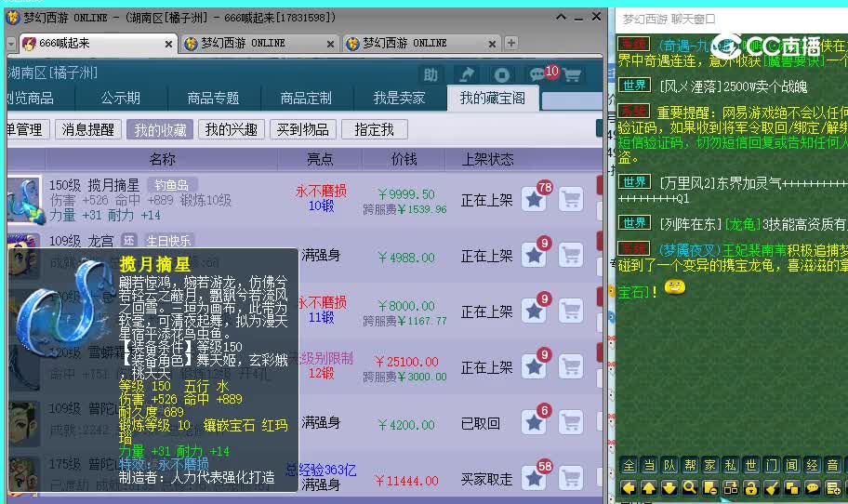
Task: Click magnifier search icon in chat toolbar
Action: (690, 488)
